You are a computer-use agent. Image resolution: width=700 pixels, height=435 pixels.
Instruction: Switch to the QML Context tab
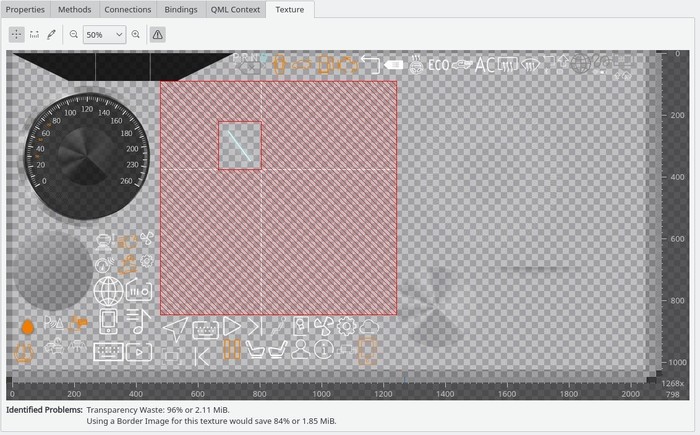[235, 9]
